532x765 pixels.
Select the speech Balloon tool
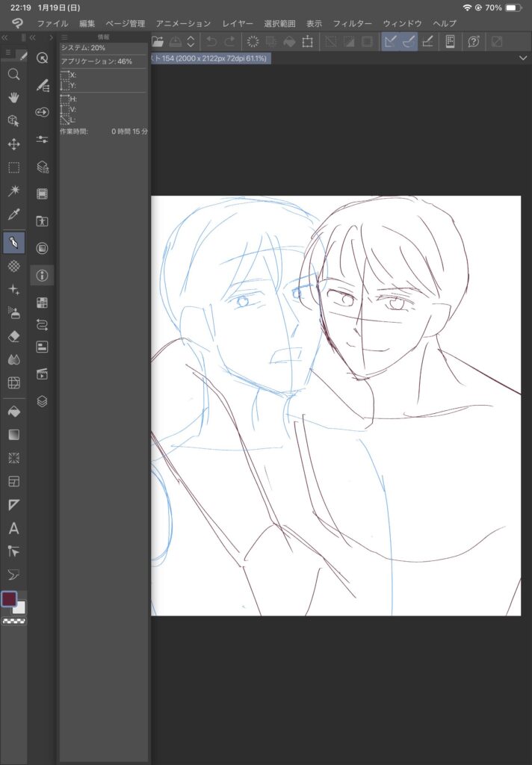(13, 575)
